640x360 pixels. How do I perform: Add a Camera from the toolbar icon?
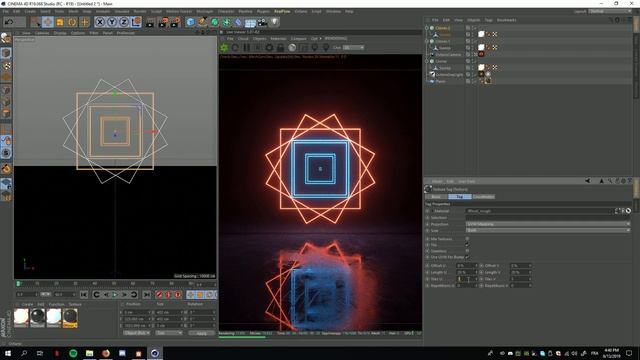coord(262,22)
